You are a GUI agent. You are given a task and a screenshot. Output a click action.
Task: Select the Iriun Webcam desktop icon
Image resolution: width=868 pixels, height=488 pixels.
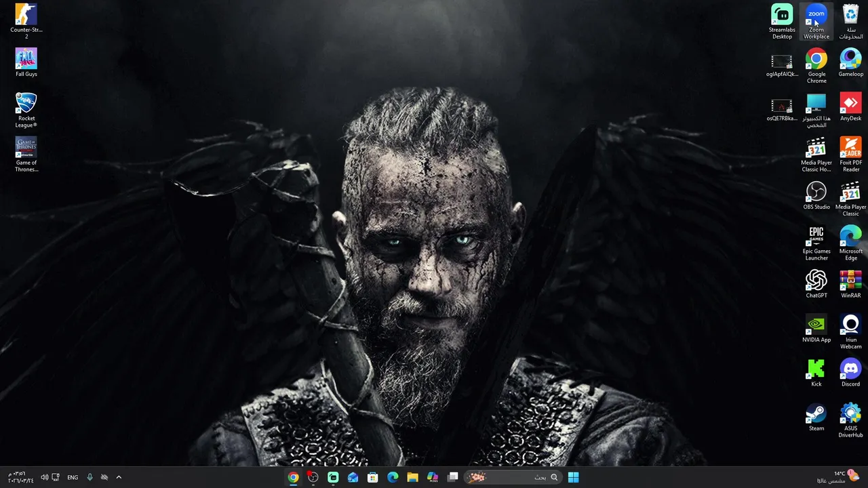(x=850, y=331)
